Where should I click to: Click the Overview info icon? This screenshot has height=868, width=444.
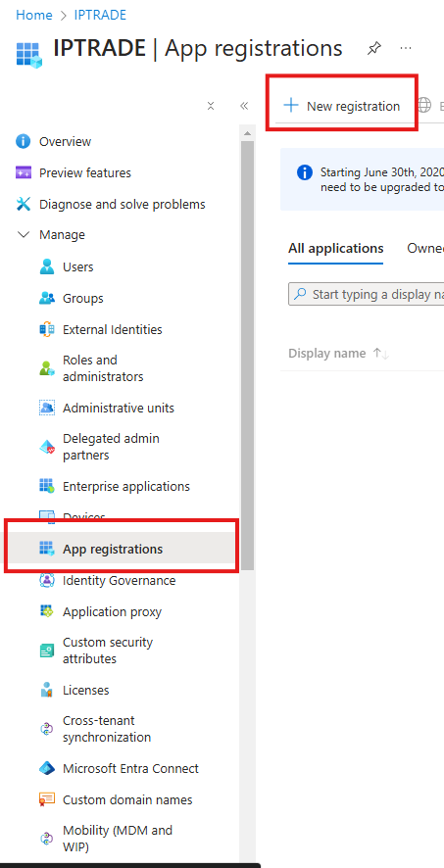[x=23, y=141]
